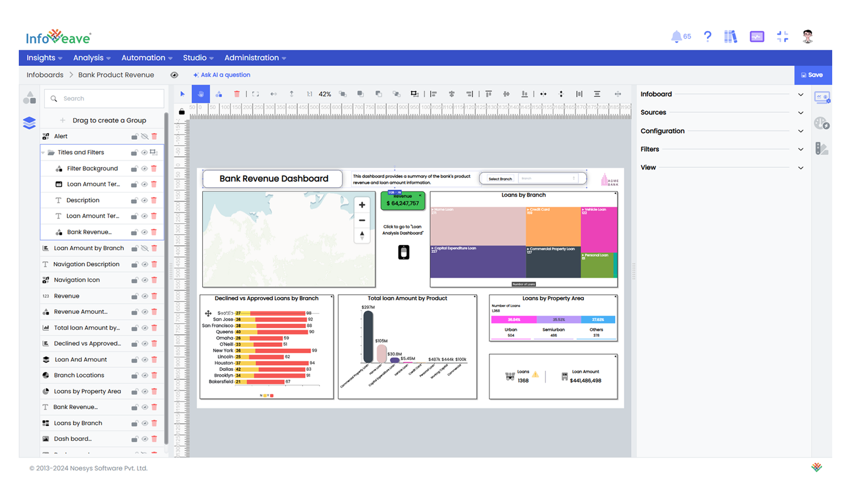Toggle visibility of Filter Background layer
This screenshot has height=504, width=851.
coord(144,169)
